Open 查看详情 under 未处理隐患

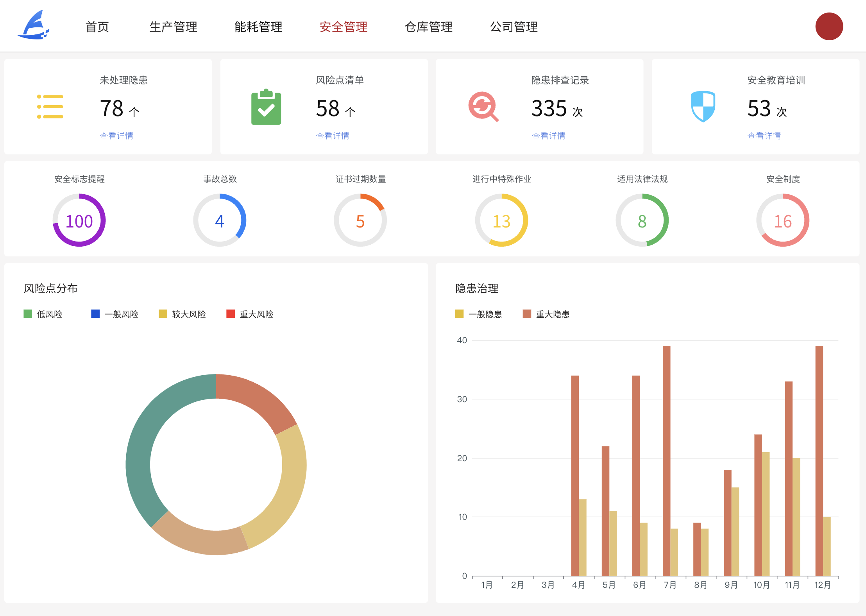click(116, 136)
